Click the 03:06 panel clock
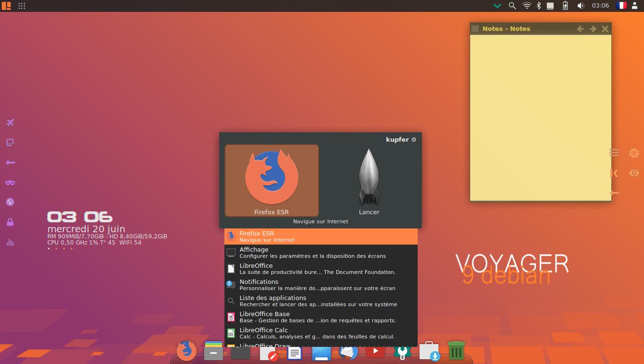The width and height of the screenshot is (644, 364). pyautogui.click(x=600, y=6)
